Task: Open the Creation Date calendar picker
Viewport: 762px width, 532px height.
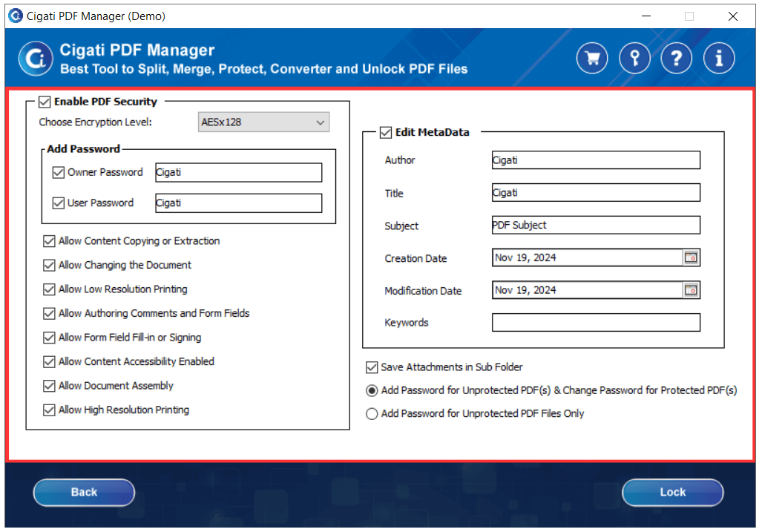Action: pos(691,257)
